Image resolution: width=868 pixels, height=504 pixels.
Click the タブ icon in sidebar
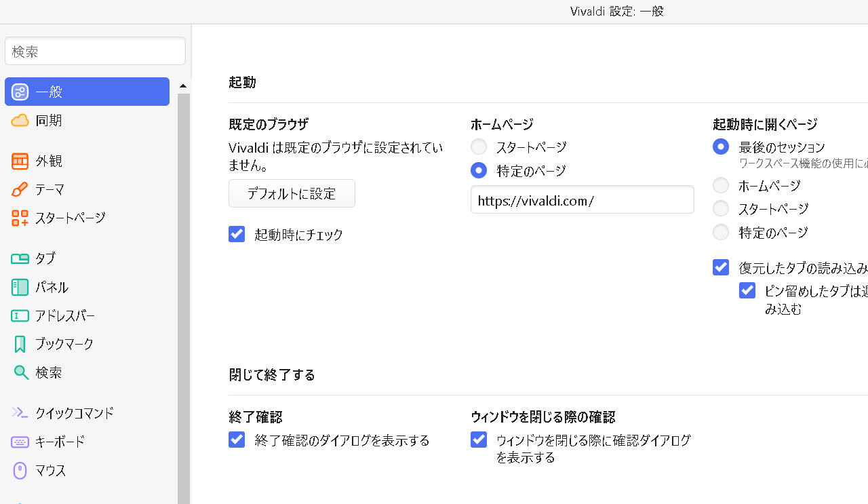click(x=20, y=258)
